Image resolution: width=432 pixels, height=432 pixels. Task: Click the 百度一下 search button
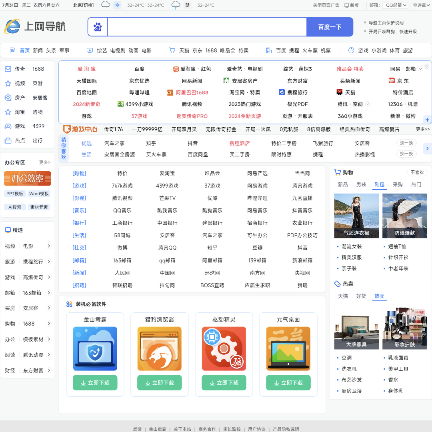coord(329,27)
